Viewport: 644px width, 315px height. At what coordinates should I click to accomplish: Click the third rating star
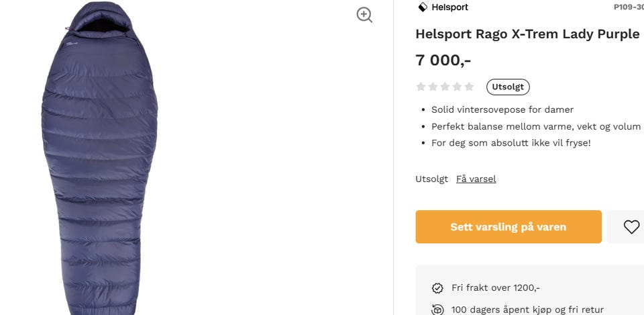click(445, 87)
